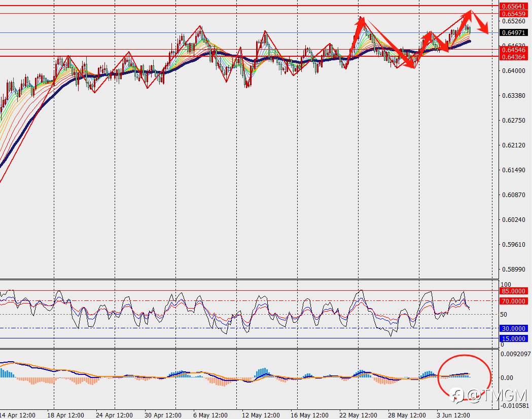The width and height of the screenshot is (532, 419).
Task: Click the 3 Jun 12:00 date label
Action: coord(453,415)
